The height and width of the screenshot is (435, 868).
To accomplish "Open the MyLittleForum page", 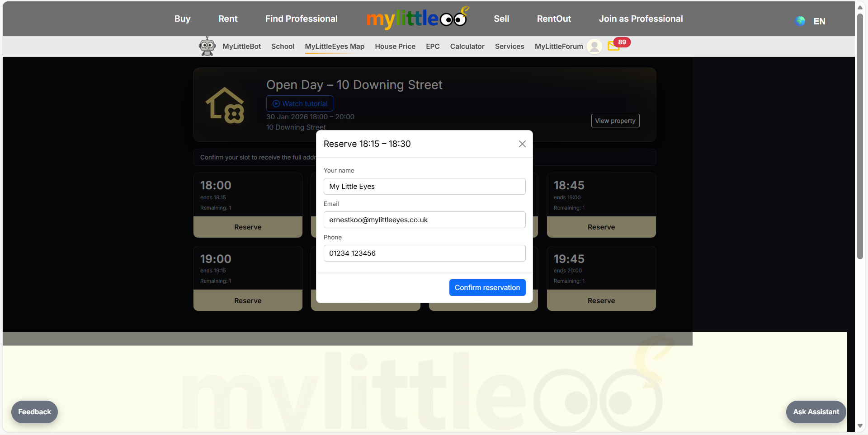I will [558, 46].
